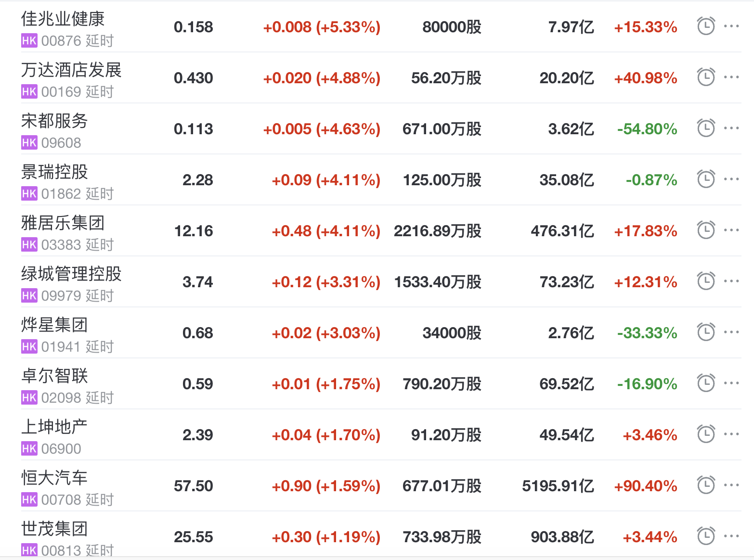754x560 pixels.
Task: Open 雅居乐集团 stock page
Action: [63, 223]
